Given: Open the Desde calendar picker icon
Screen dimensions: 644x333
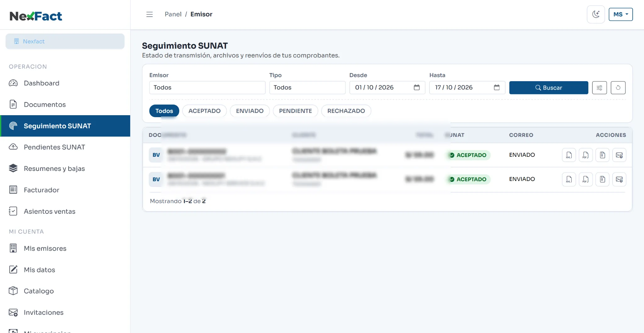Looking at the screenshot, I should tap(417, 87).
